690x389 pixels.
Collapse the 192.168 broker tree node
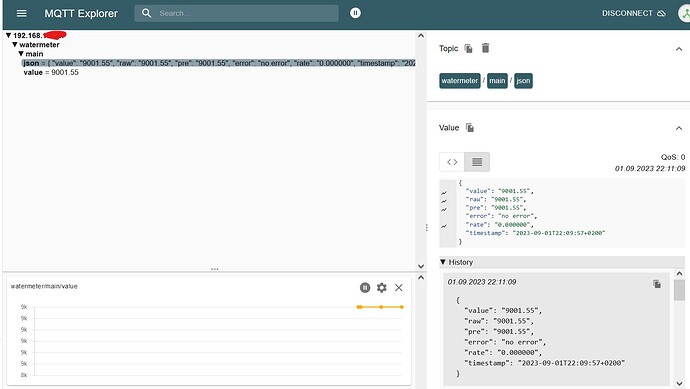8,35
